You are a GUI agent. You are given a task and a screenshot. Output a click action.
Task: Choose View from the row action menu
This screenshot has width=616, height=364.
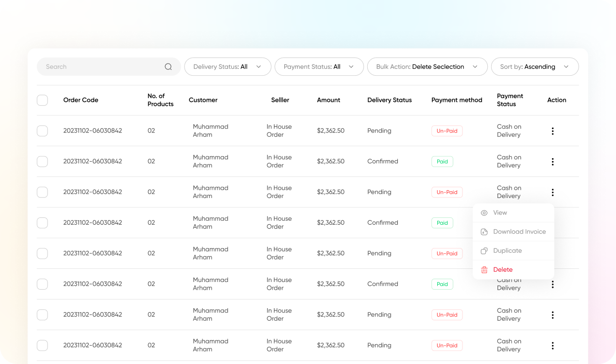(513, 213)
